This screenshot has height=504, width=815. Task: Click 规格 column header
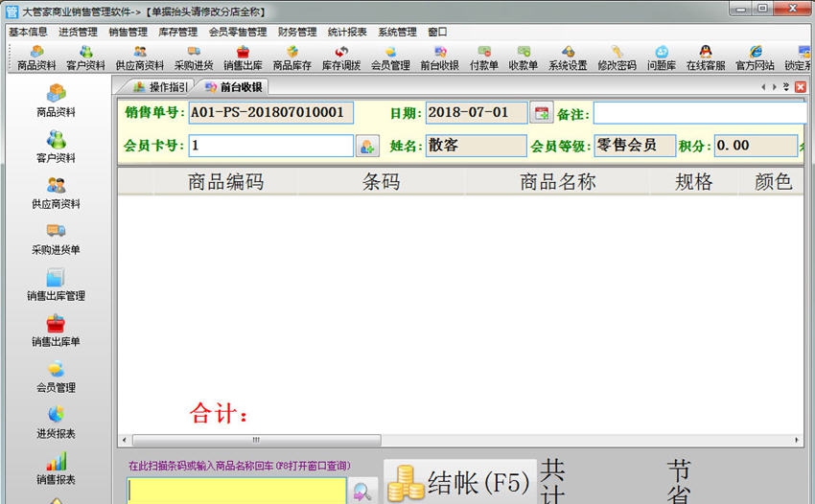tap(693, 182)
